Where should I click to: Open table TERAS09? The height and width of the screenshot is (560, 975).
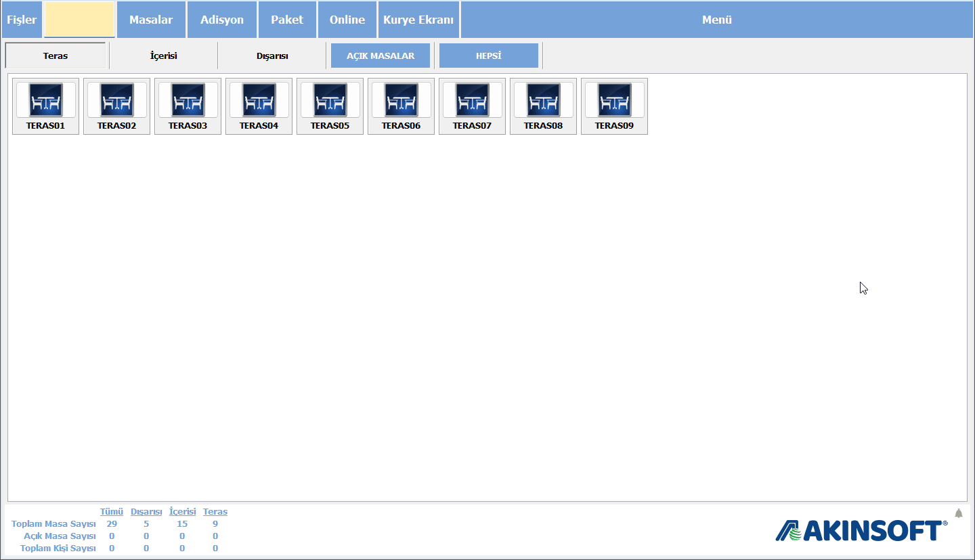point(614,106)
